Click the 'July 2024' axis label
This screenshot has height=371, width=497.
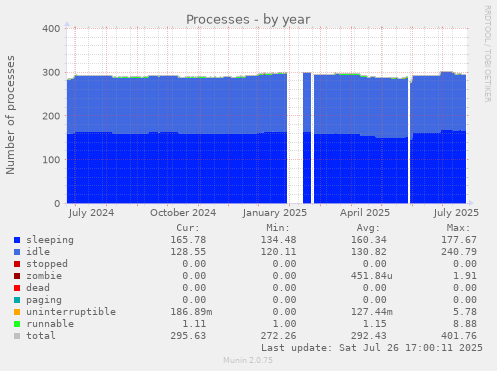pos(91,213)
